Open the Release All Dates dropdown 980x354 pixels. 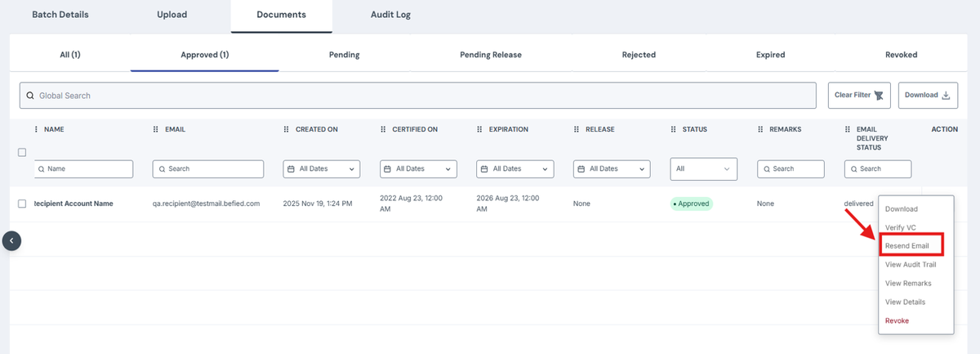(x=612, y=168)
